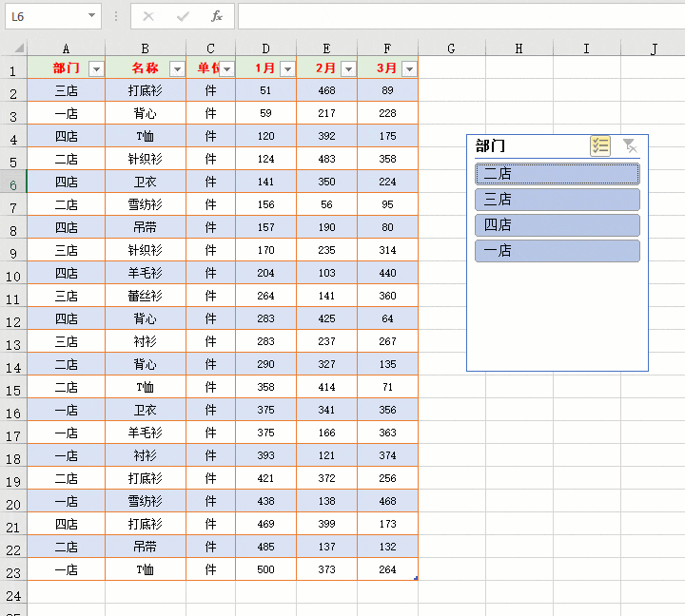Screen dimensions: 685x616
Task: Toggle the 四店 slicer item
Action: (x=557, y=225)
